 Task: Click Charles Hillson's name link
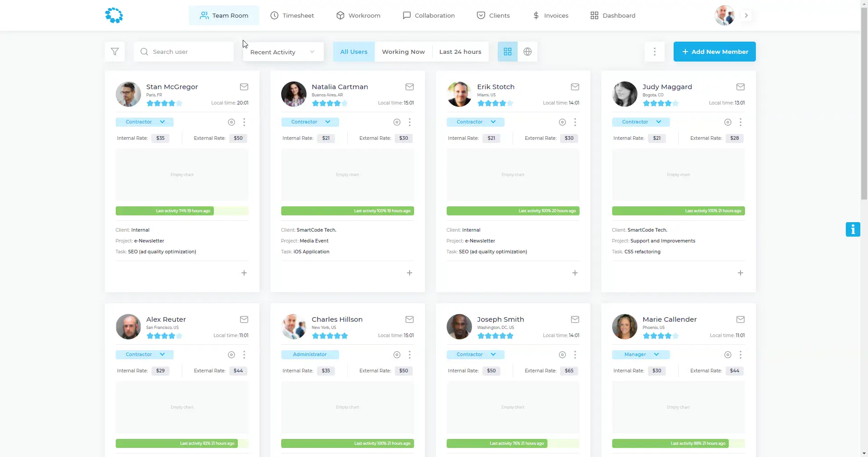(x=337, y=319)
